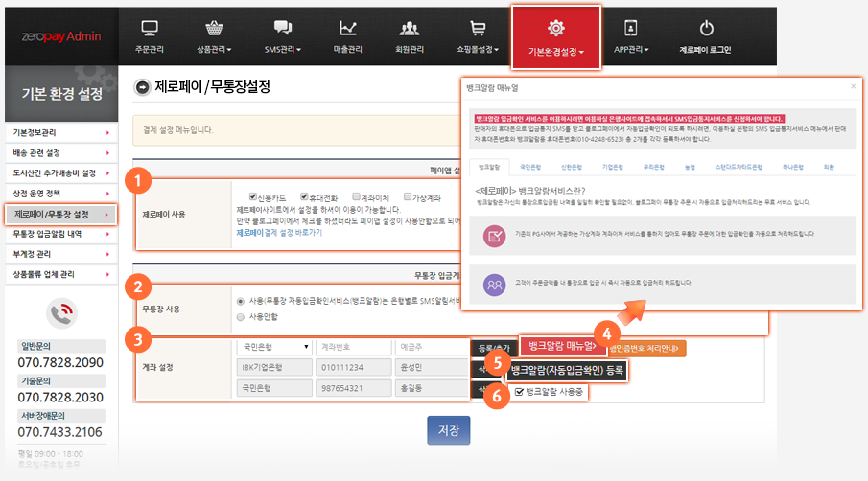Click 제로페이 로그인 power icon
868x481 pixels.
tap(706, 28)
